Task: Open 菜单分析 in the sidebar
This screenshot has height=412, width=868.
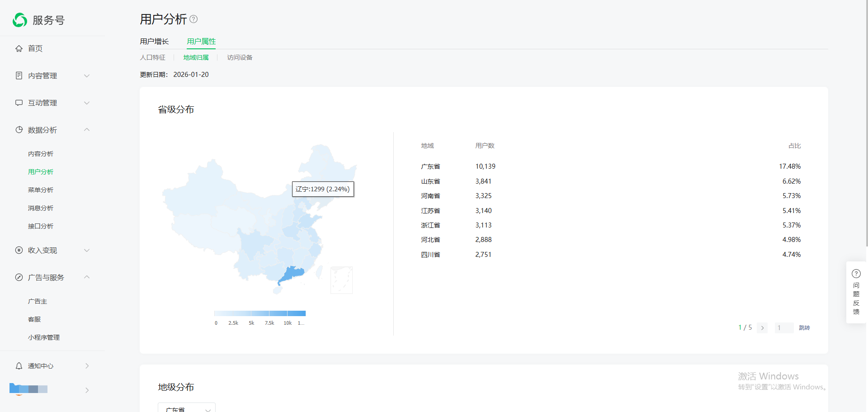Action: pyautogui.click(x=41, y=190)
